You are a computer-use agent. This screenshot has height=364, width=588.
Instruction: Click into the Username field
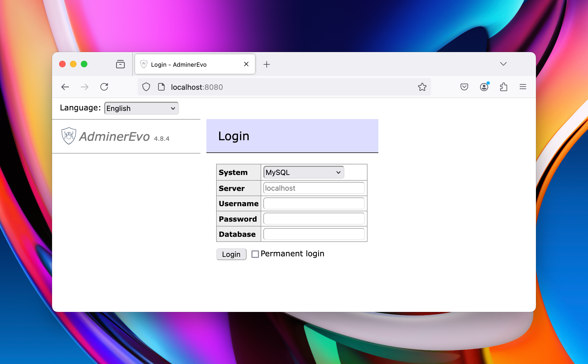[314, 203]
